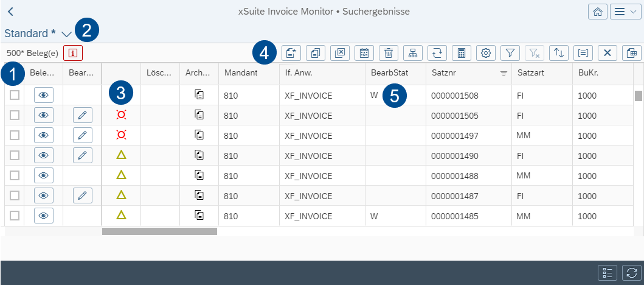Click the spreadsheet export toolbar icon
This screenshot has width=644, height=285.
pos(632,52)
